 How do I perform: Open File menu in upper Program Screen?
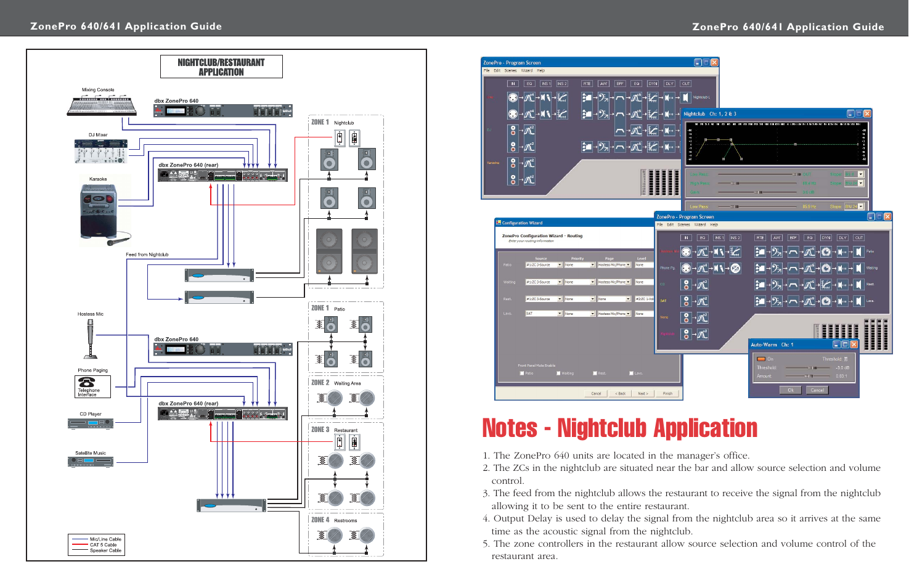pyautogui.click(x=487, y=70)
